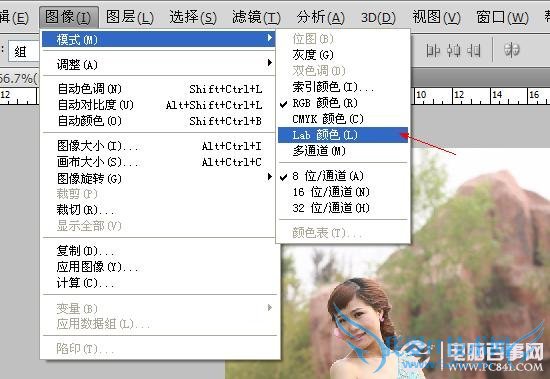Open the 组 auto-select dropdown
The height and width of the screenshot is (379, 550).
[x=24, y=52]
